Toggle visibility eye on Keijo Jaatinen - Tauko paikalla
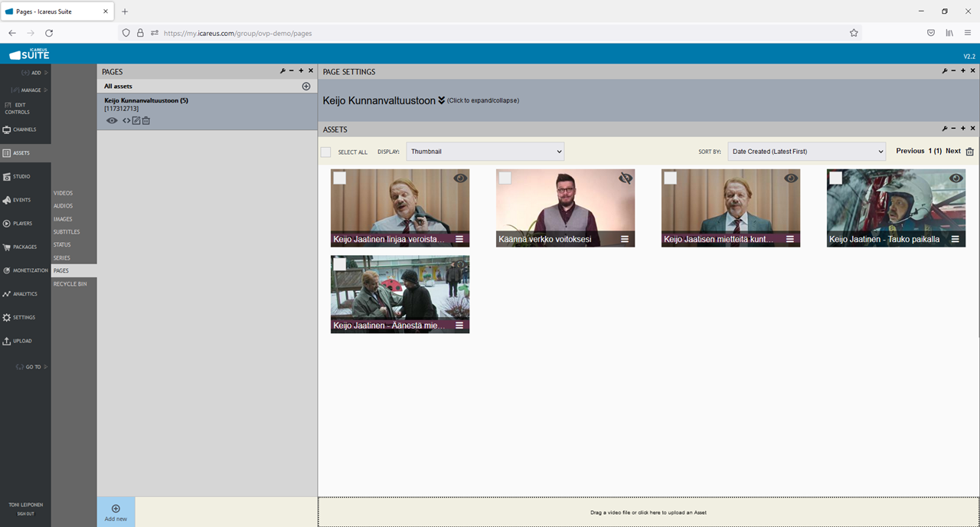The image size is (980, 527). pos(955,178)
